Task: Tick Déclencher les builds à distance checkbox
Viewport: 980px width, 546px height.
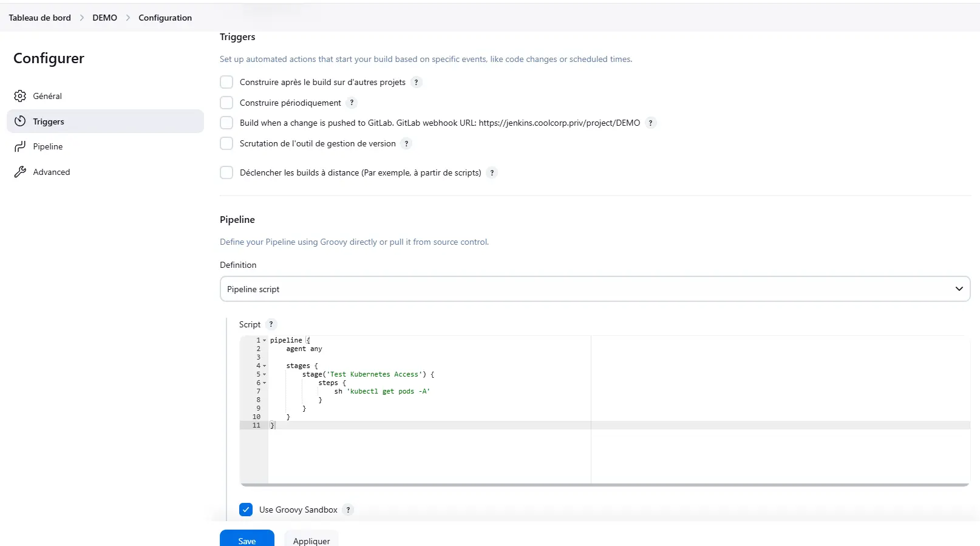Action: pos(226,172)
